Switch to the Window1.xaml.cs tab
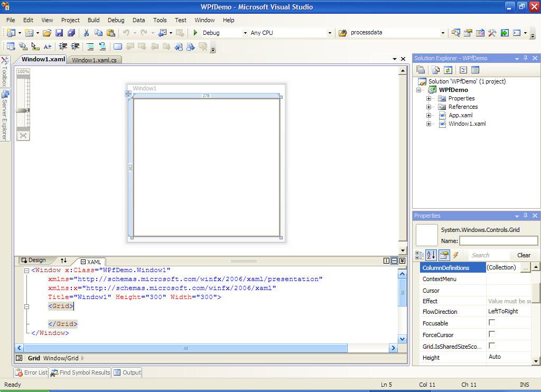541x392 pixels. click(x=94, y=60)
